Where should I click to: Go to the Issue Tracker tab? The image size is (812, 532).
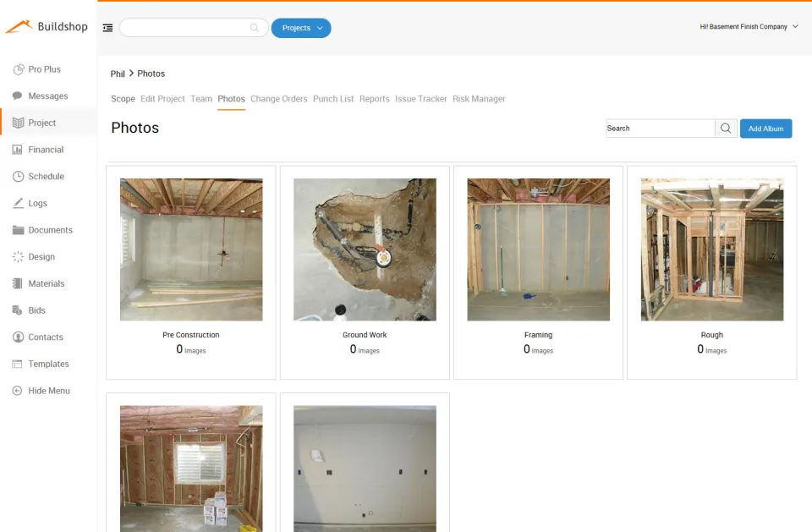click(x=421, y=98)
